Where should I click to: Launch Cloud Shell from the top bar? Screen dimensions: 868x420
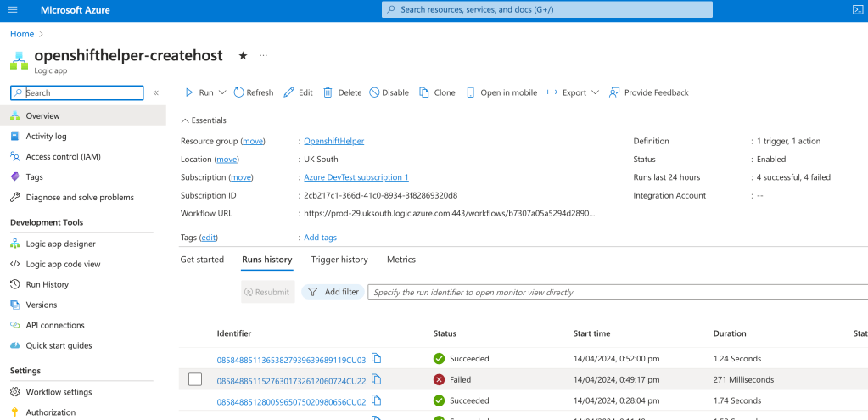tap(857, 10)
